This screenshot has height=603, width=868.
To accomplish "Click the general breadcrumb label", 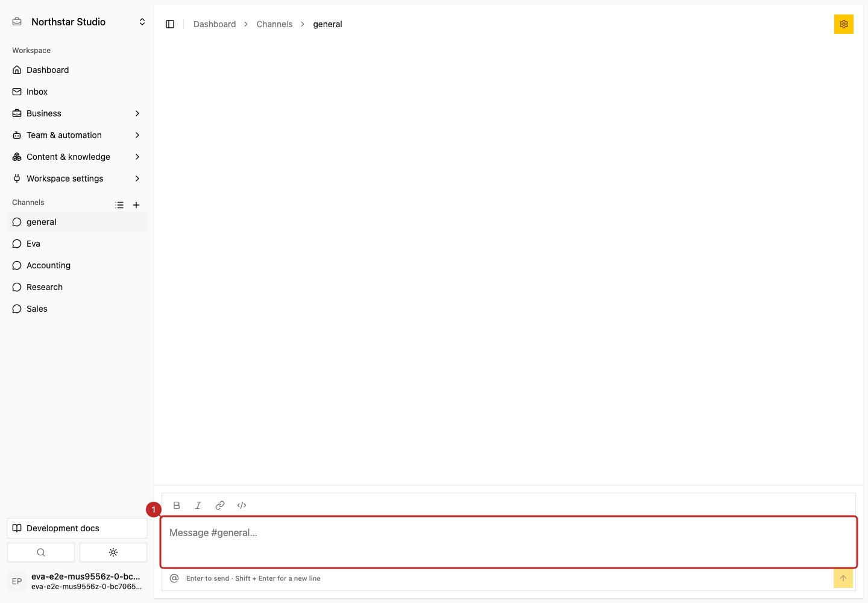I will click(327, 24).
